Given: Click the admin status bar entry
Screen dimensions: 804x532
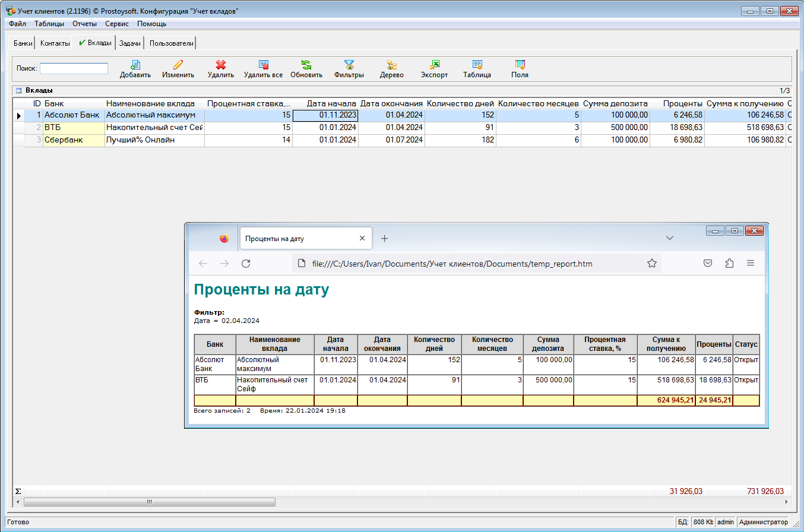Looking at the screenshot, I should click(x=725, y=522).
